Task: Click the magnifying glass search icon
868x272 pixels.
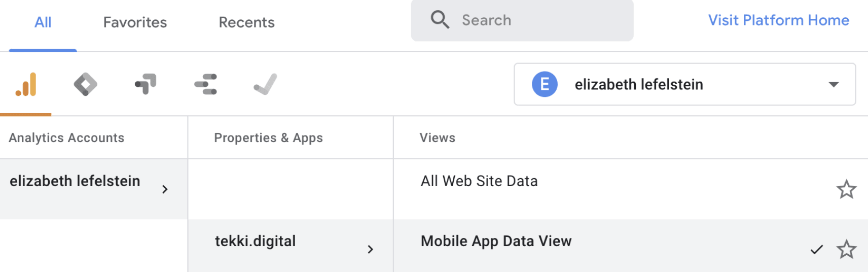Action: pos(440,20)
